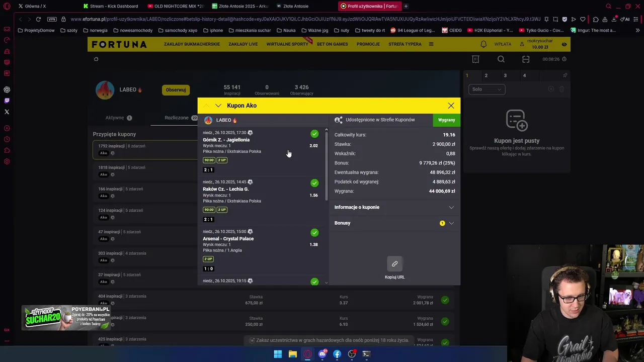Switch to the Rozliczone tab
Viewport: 644px width, 362px height.
[181, 118]
